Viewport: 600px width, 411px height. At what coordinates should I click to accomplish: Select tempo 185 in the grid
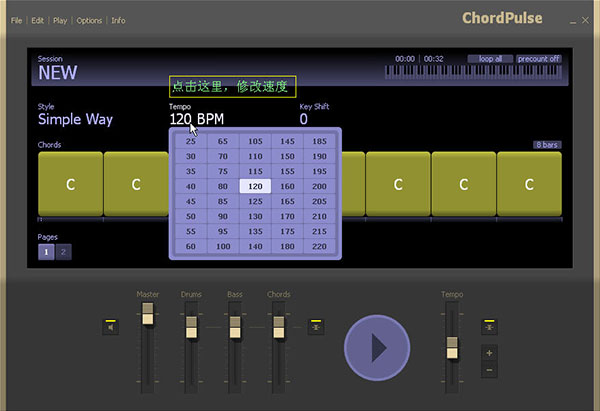320,141
